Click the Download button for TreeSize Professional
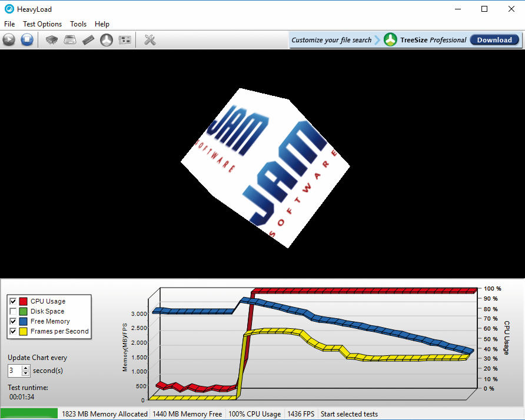The image size is (525, 420). 494,40
